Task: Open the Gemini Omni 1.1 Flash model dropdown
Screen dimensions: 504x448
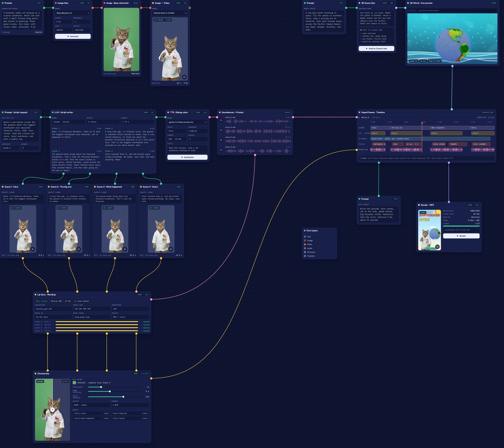Action: 170,13
